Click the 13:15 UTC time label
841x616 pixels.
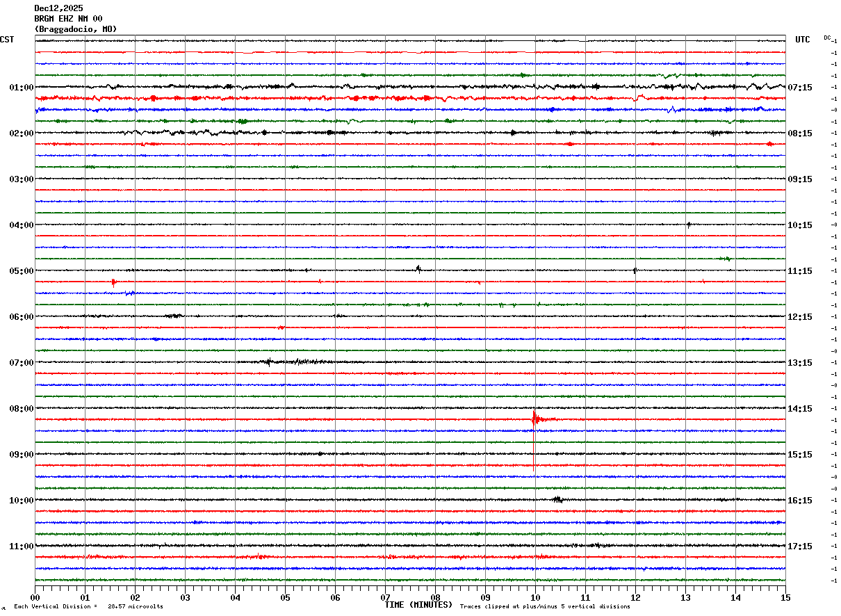(800, 363)
